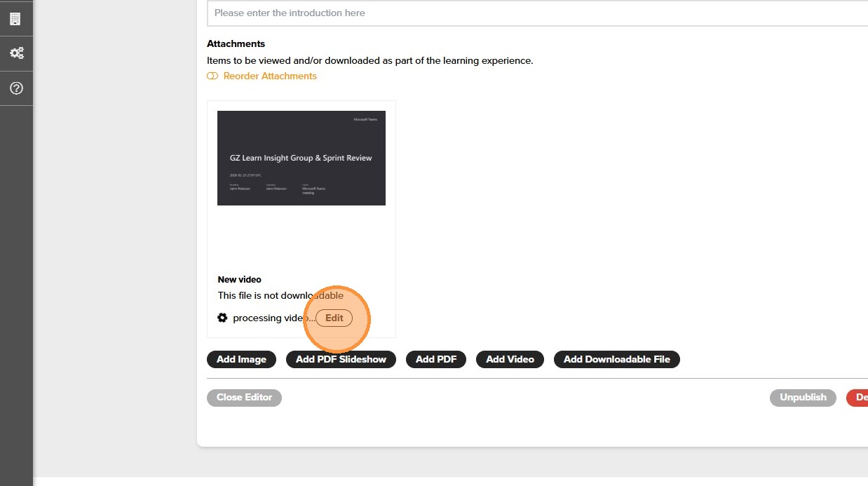The width and height of the screenshot is (868, 486).
Task: Click the New video attachment title
Action: [240, 279]
